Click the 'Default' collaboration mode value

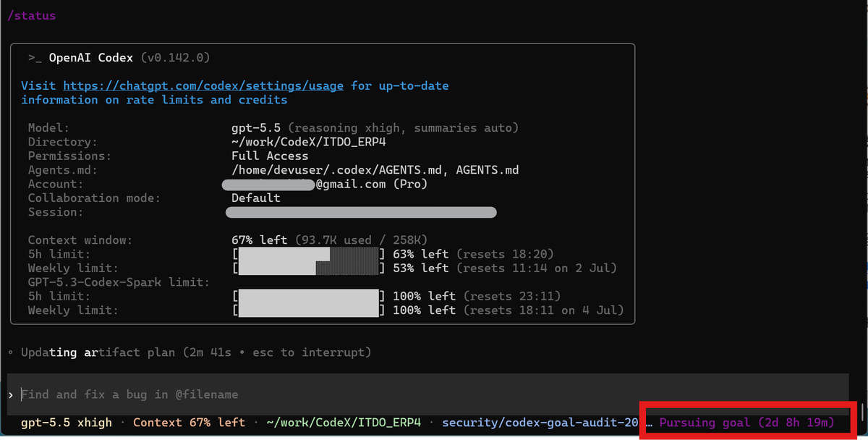point(256,198)
